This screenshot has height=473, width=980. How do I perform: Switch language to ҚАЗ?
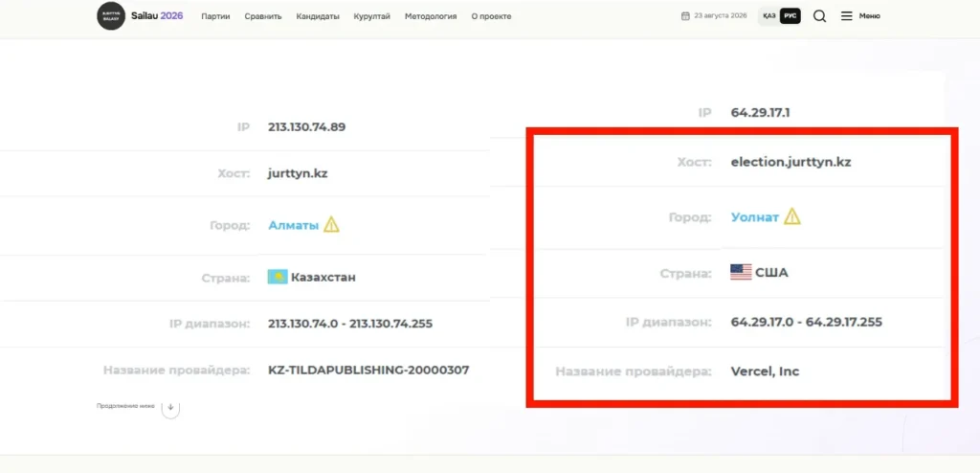coord(768,16)
